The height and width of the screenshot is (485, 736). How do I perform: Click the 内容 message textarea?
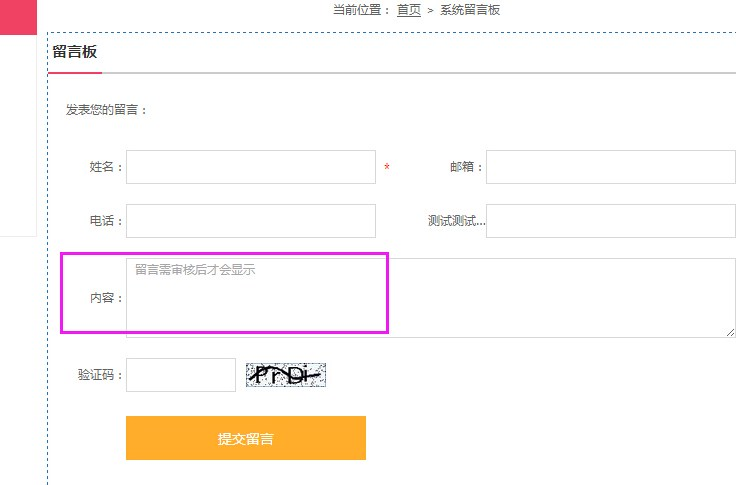pos(430,298)
